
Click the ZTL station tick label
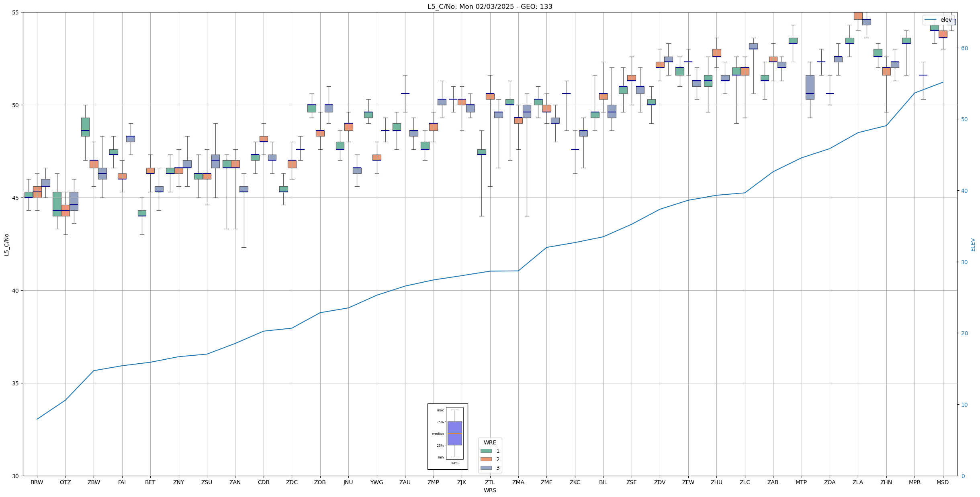coord(490,483)
